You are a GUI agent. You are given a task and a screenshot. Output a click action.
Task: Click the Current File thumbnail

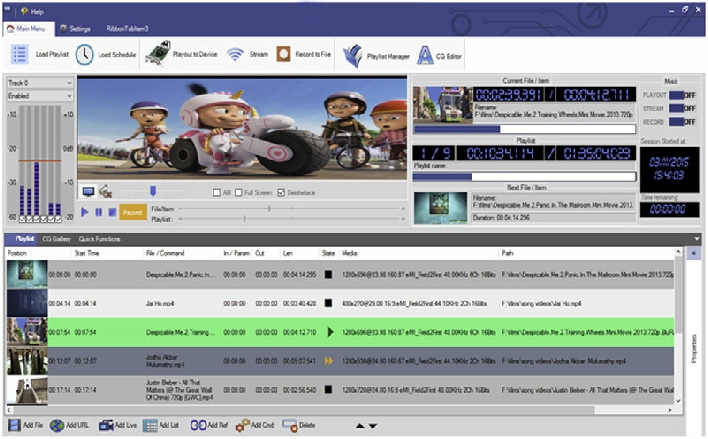pyautogui.click(x=442, y=105)
